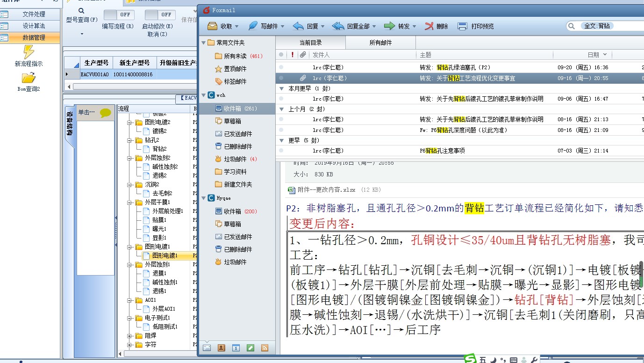Open the 转发 dropdown arrow
Image resolution: width=644 pixels, height=363 pixels.
coord(414,27)
